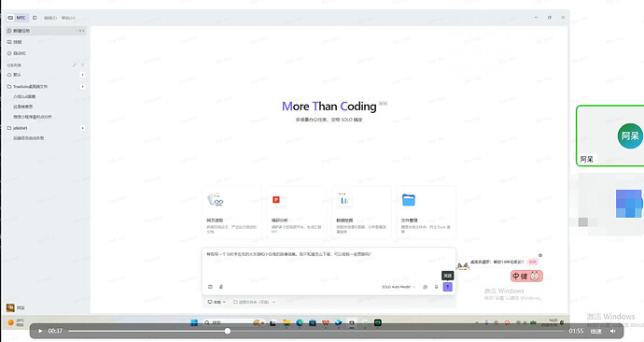Select the 默认 cloud entry in sidebar
The height and width of the screenshot is (342, 644).
(x=46, y=75)
